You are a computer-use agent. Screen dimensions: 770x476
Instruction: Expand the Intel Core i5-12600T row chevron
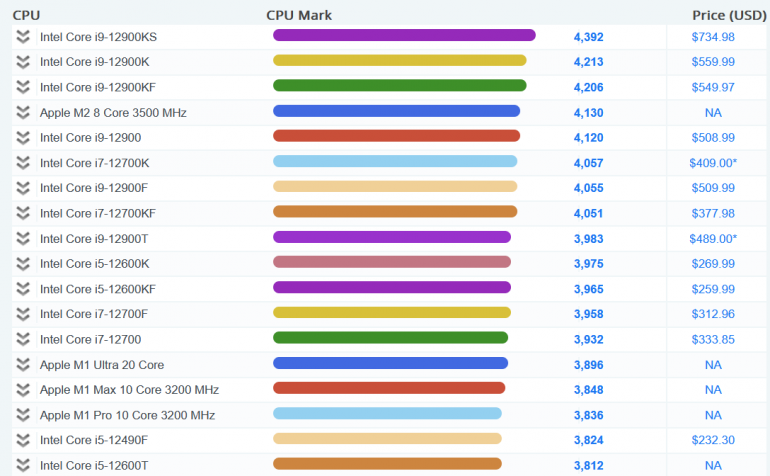(x=23, y=465)
